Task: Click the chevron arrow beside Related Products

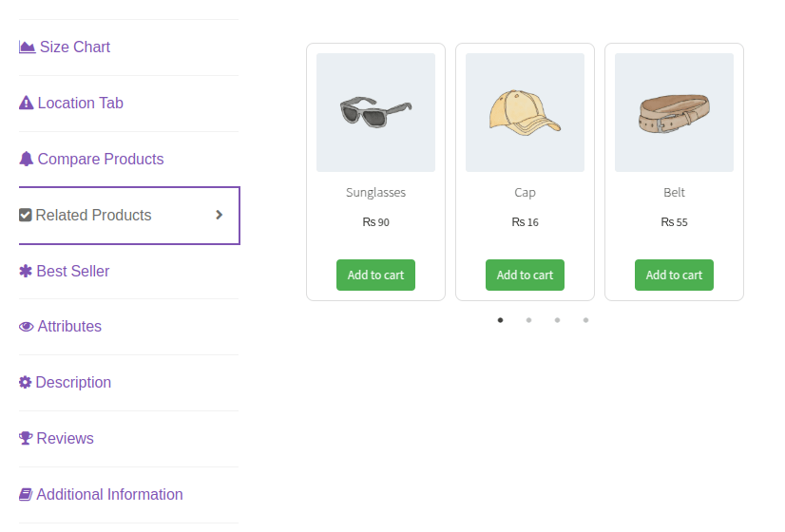Action: coord(219,215)
